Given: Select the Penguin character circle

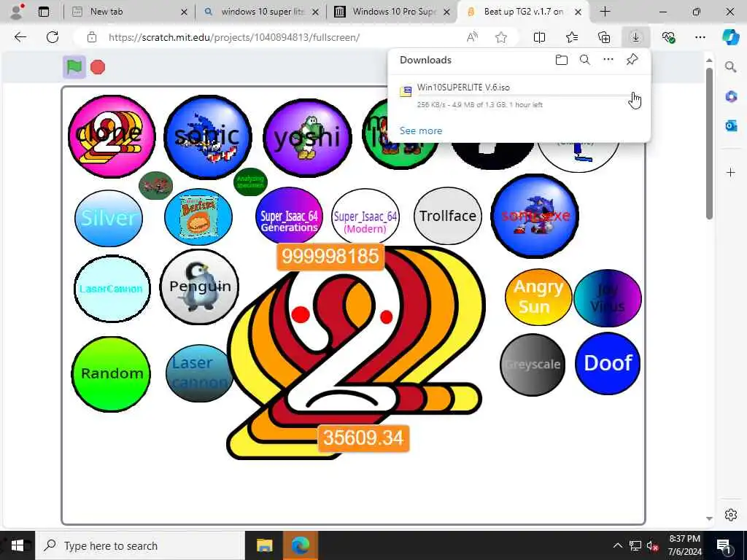Looking at the screenshot, I should pyautogui.click(x=199, y=287).
